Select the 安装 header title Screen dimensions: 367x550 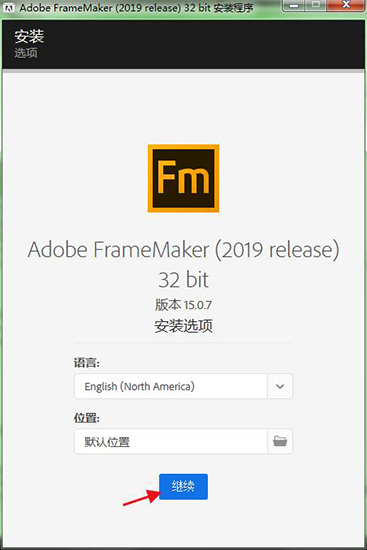(29, 36)
